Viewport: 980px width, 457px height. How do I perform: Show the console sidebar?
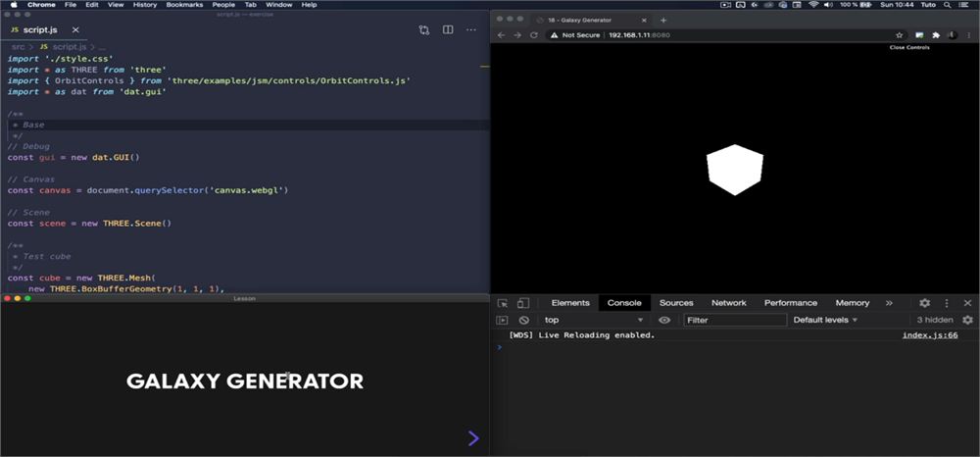coord(502,320)
